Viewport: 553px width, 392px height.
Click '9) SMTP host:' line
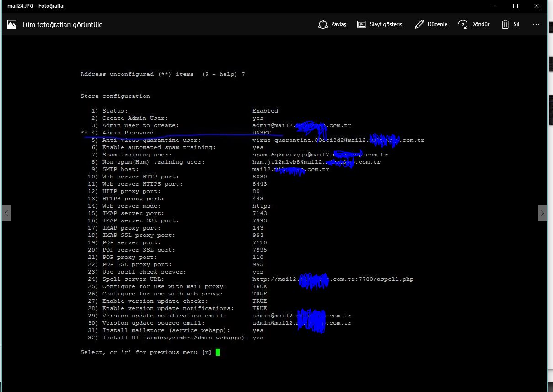[115, 169]
